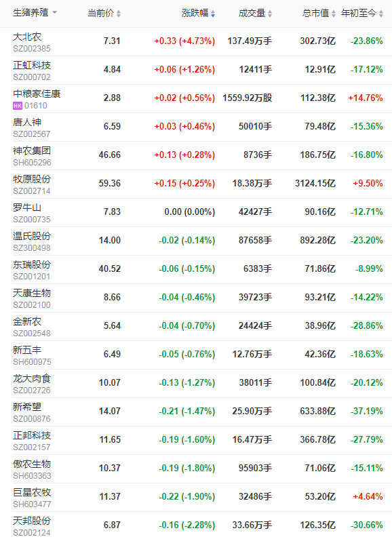The width and height of the screenshot is (392, 539).
Task: Sort by 总市值 column arrows
Action: (x=334, y=14)
